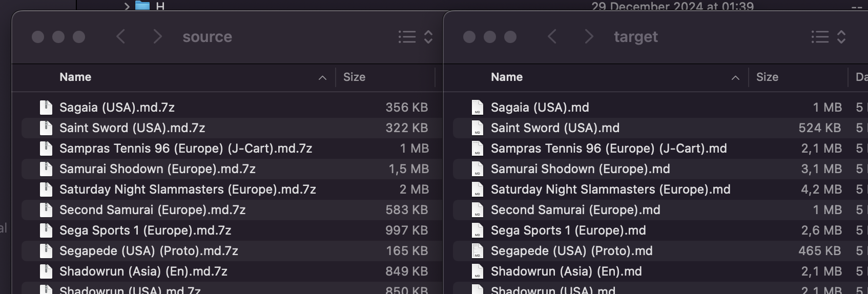
Task: Toggle sort direction arrow in source window
Action: coord(322,78)
